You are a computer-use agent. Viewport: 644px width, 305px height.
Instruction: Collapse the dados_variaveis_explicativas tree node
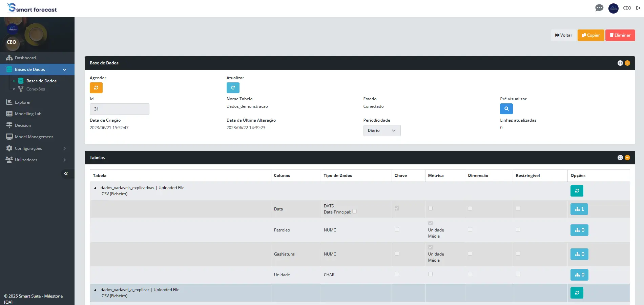95,187
